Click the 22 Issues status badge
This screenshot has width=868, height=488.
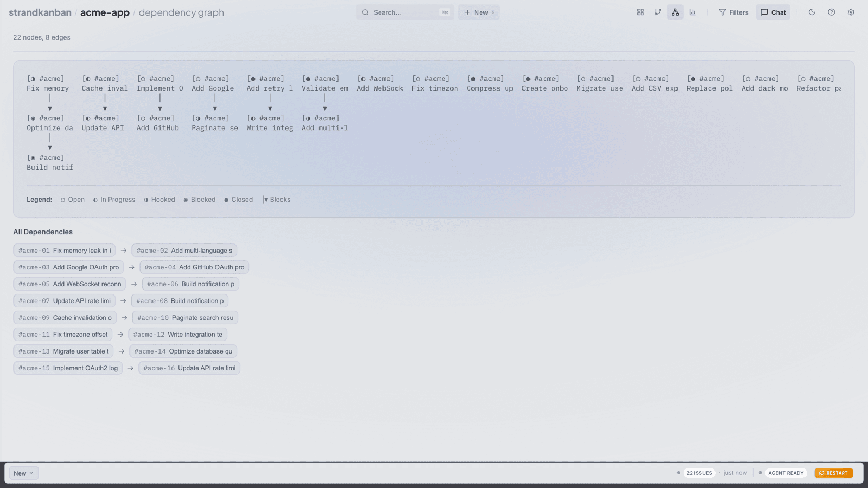pyautogui.click(x=699, y=473)
